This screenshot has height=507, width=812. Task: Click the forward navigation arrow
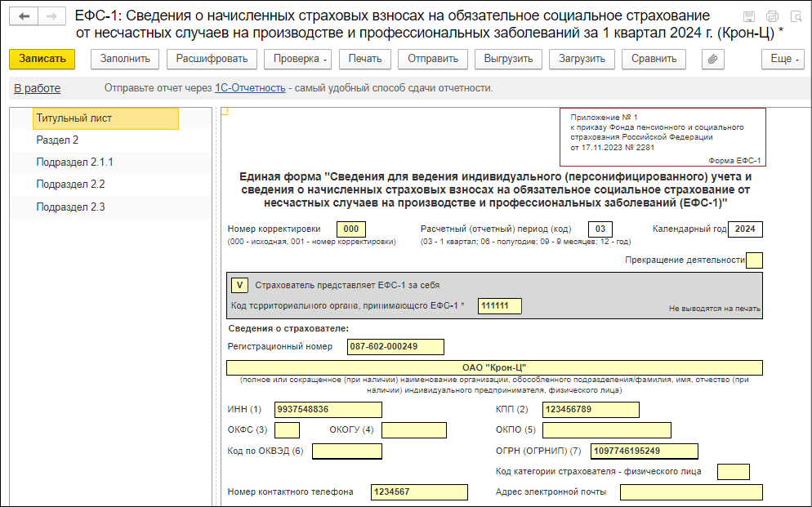coord(51,16)
